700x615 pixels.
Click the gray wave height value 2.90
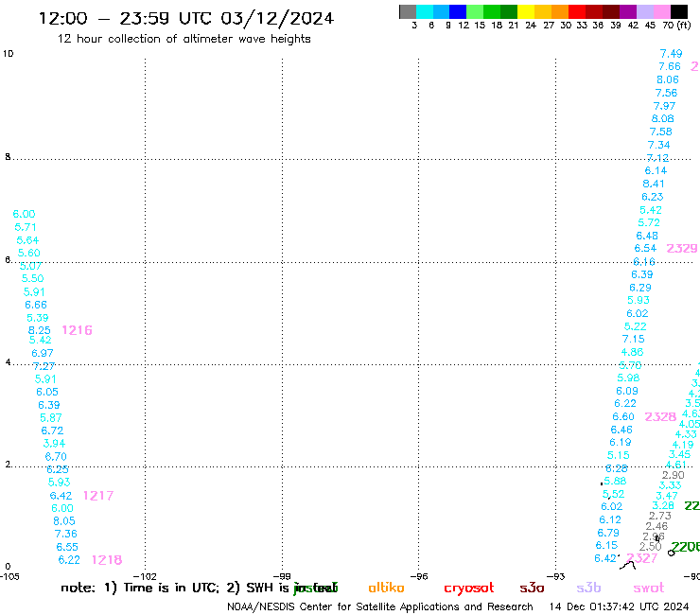pyautogui.click(x=674, y=475)
